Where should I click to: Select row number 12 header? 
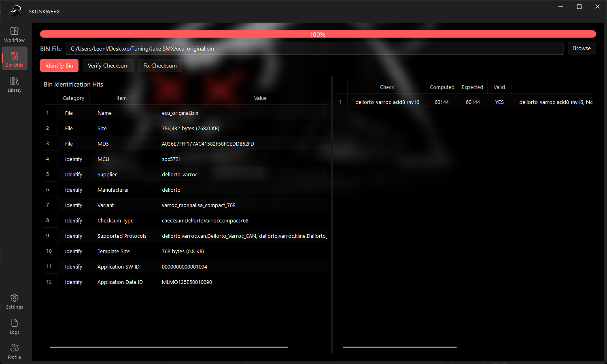tap(51, 282)
